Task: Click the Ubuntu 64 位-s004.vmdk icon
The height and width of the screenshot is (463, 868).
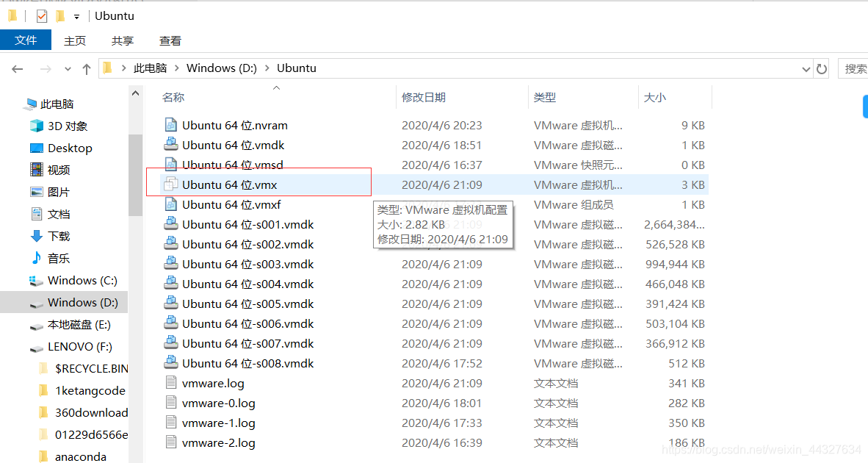Action: [171, 284]
